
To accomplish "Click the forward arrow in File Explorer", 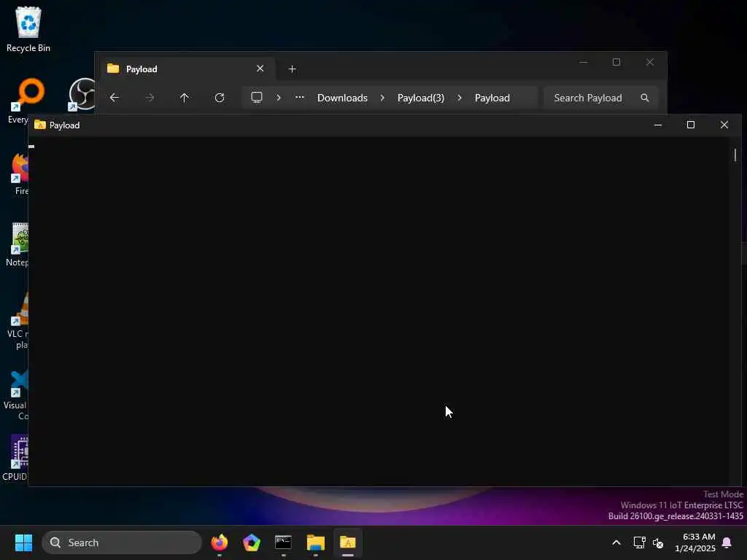I will pos(150,98).
